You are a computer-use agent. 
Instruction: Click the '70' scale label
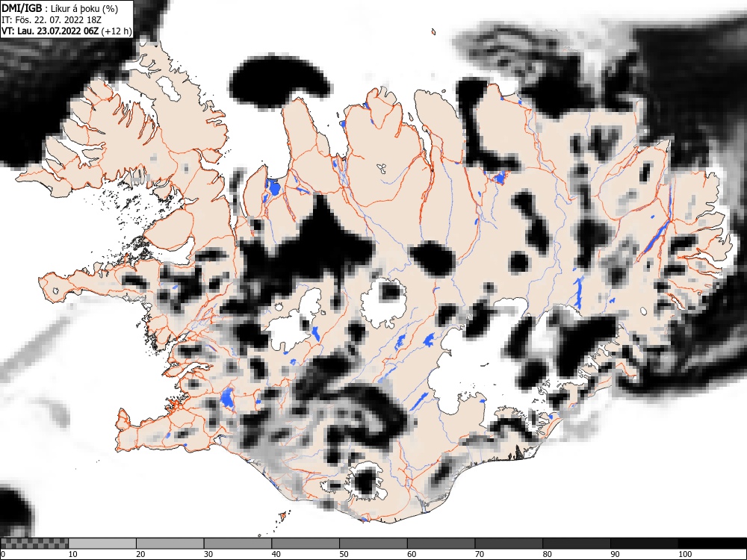point(479,554)
